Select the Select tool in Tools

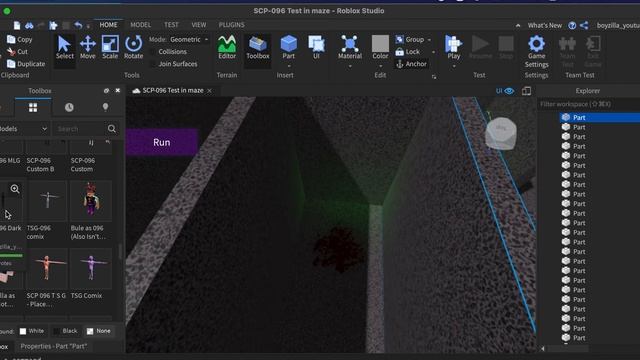(x=64, y=48)
